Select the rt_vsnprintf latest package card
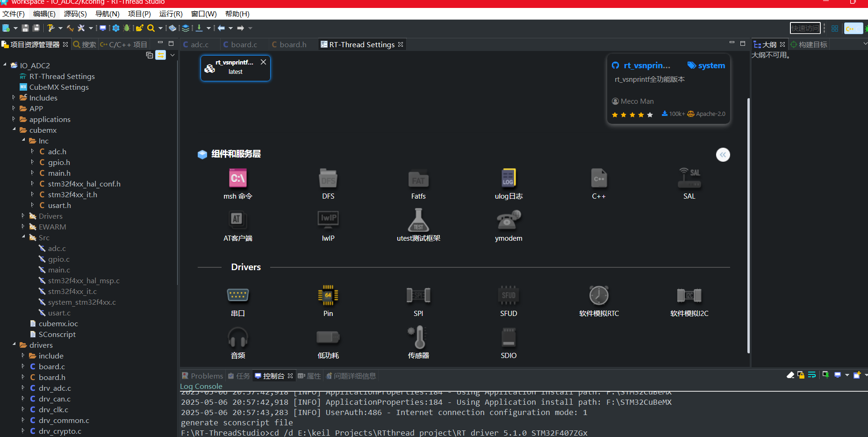Viewport: 868px width, 437px height. [x=236, y=68]
